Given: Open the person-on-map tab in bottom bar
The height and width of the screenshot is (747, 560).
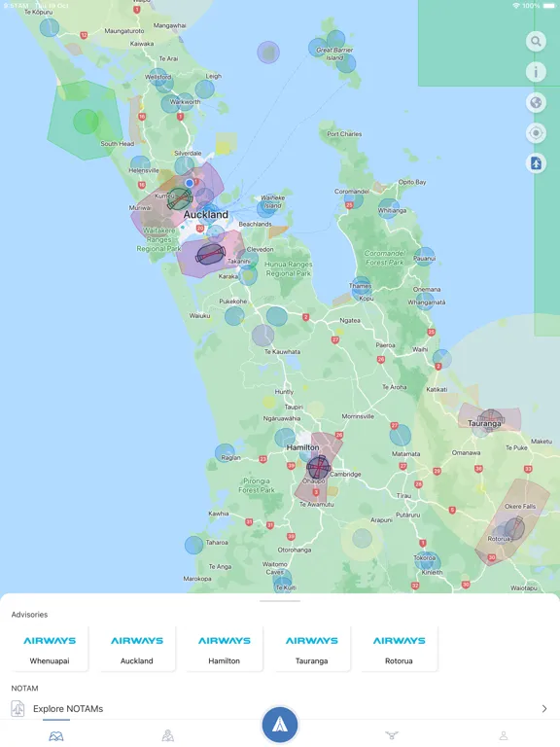Looking at the screenshot, I should coord(167,736).
